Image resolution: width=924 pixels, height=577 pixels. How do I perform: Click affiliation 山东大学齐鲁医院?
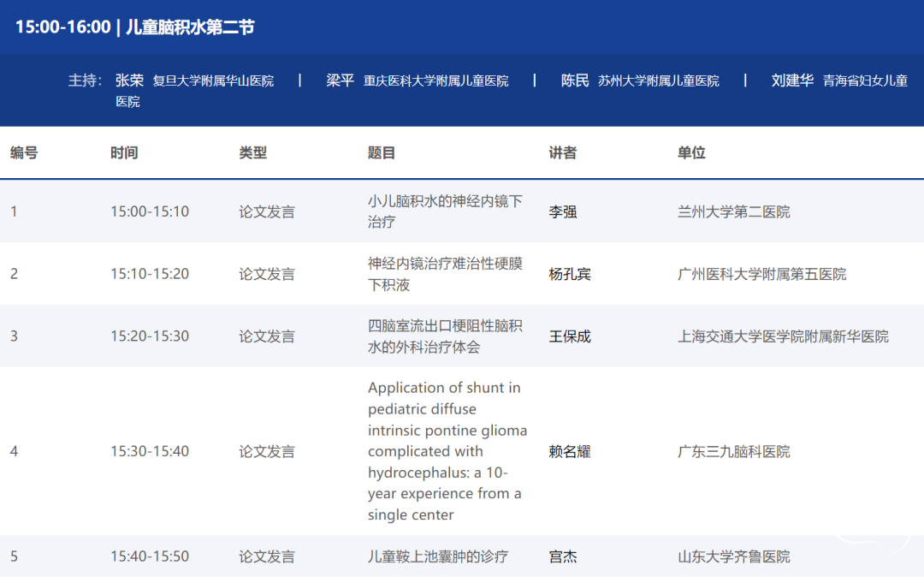point(733,556)
